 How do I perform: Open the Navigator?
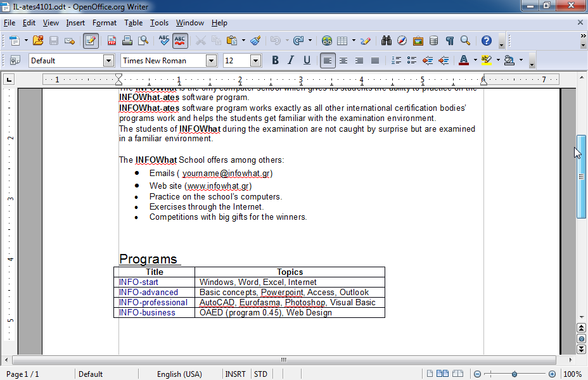click(x=402, y=40)
